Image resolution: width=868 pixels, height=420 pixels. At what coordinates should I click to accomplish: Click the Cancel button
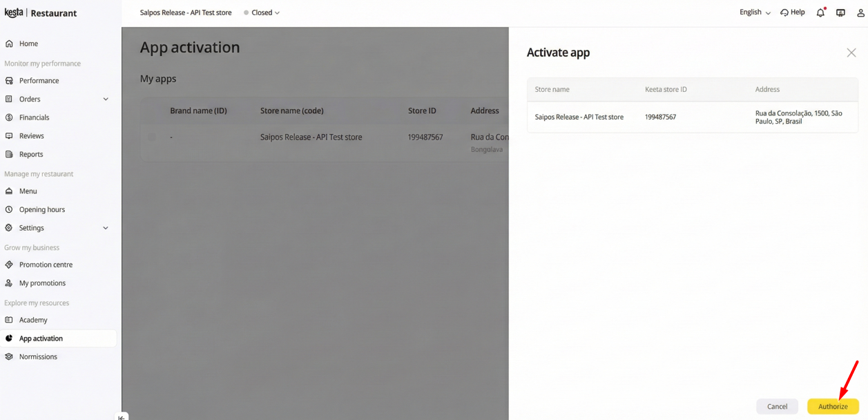click(777, 406)
